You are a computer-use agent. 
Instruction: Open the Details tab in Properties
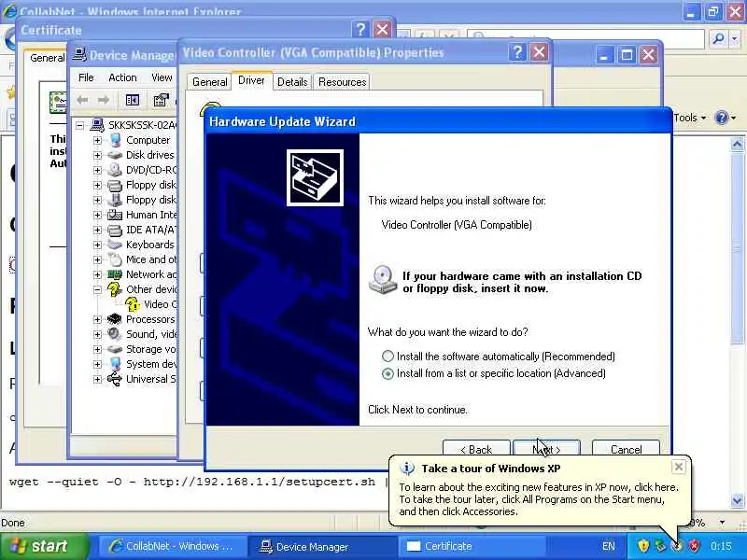[x=292, y=82]
